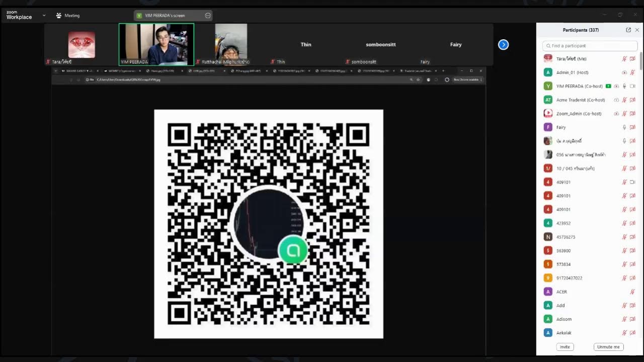
Task: Click the camera-off icon for Fairy
Action: click(632, 127)
